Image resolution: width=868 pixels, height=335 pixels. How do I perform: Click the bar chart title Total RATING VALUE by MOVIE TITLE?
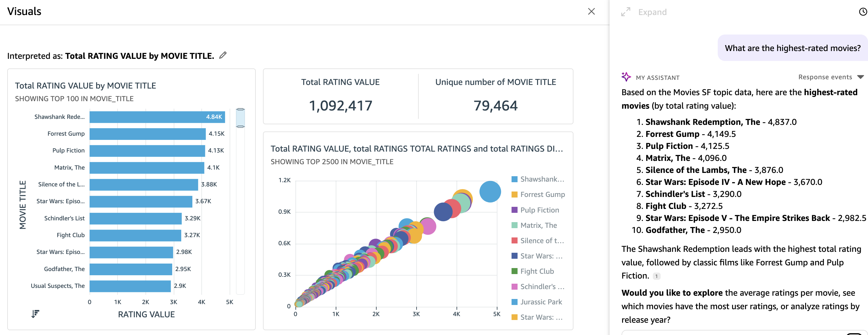pyautogui.click(x=85, y=86)
